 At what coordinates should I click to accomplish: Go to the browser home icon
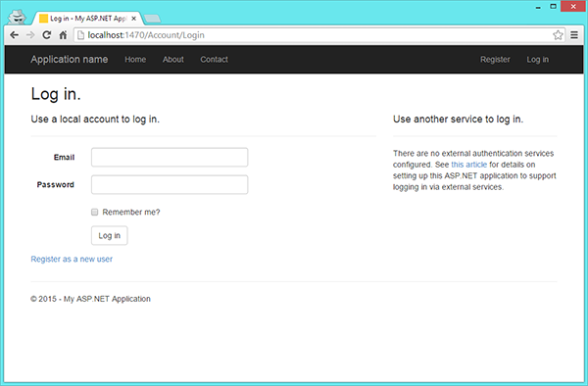pos(63,35)
